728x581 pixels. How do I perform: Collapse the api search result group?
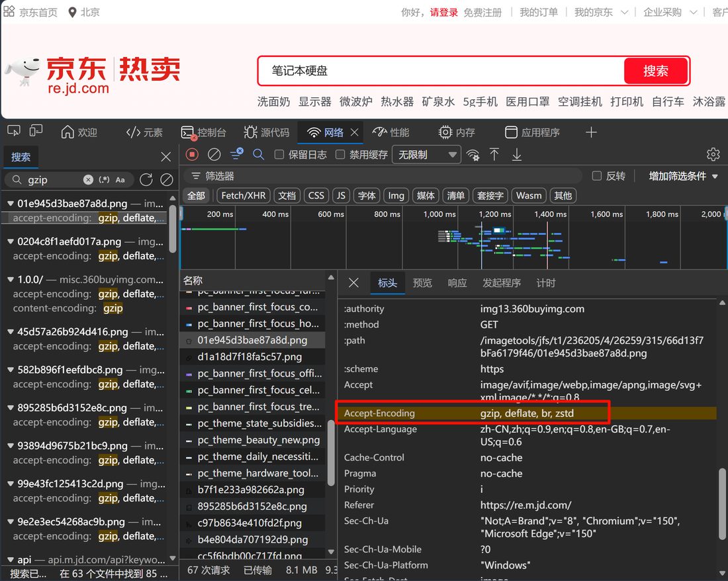10,560
